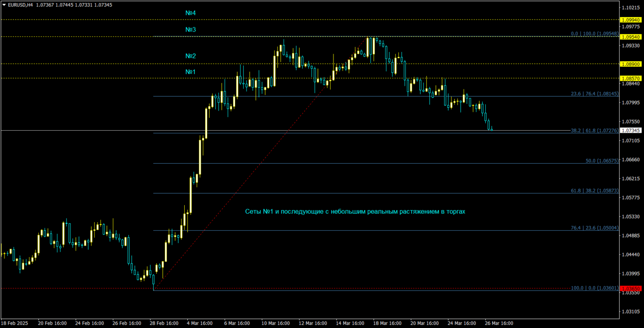The image size is (644, 328).
Task: Click the 20 Mar 16:00 time label
Action: coord(424,324)
